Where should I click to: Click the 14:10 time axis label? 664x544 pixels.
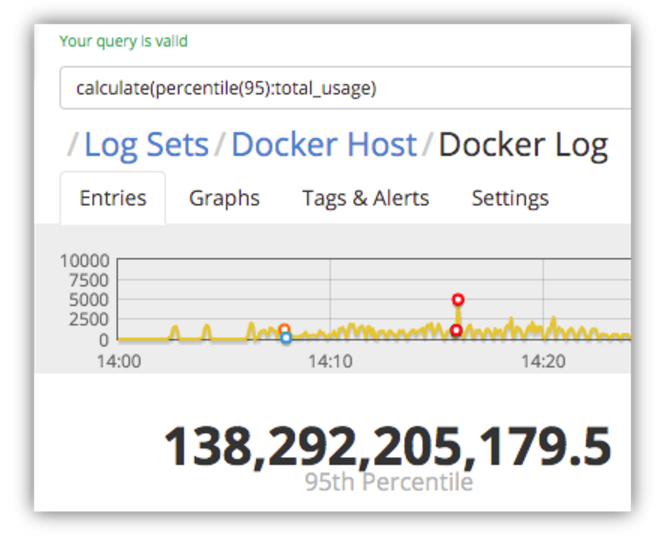[330, 360]
